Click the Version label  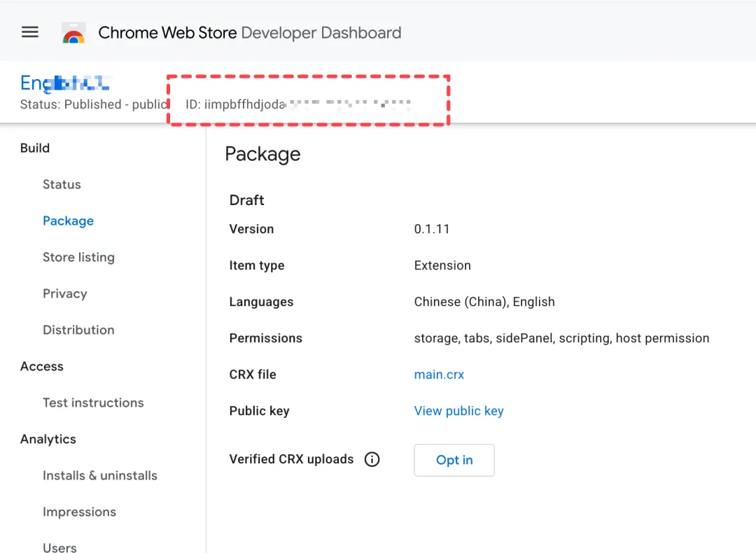[252, 229]
